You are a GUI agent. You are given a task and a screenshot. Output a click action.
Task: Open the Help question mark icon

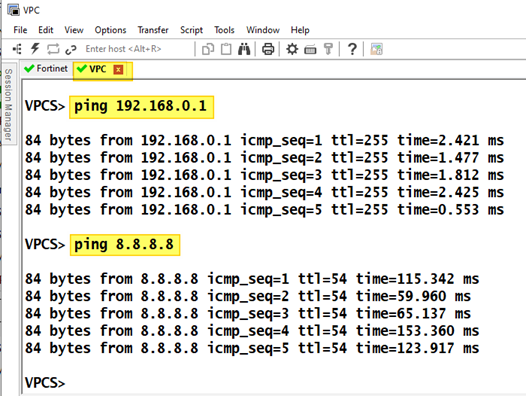[x=352, y=49]
